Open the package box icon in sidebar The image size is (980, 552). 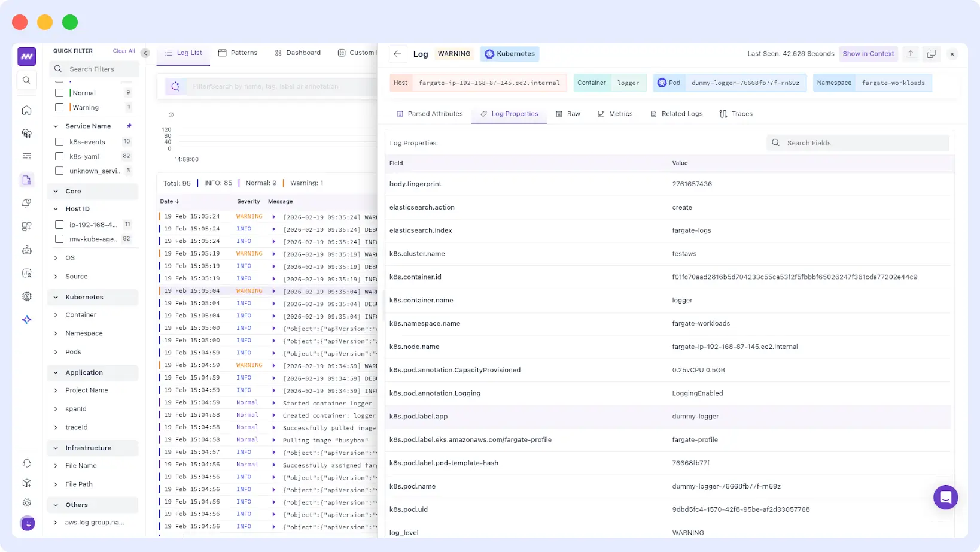pos(26,483)
